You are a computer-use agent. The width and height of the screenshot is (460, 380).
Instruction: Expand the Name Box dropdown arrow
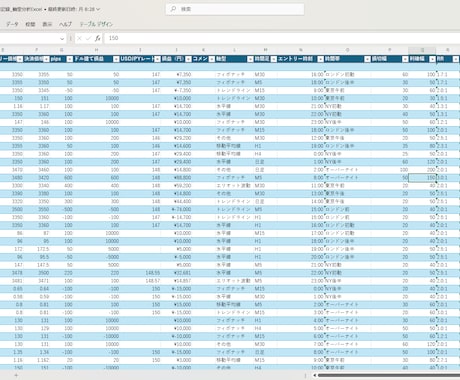(x=62, y=39)
